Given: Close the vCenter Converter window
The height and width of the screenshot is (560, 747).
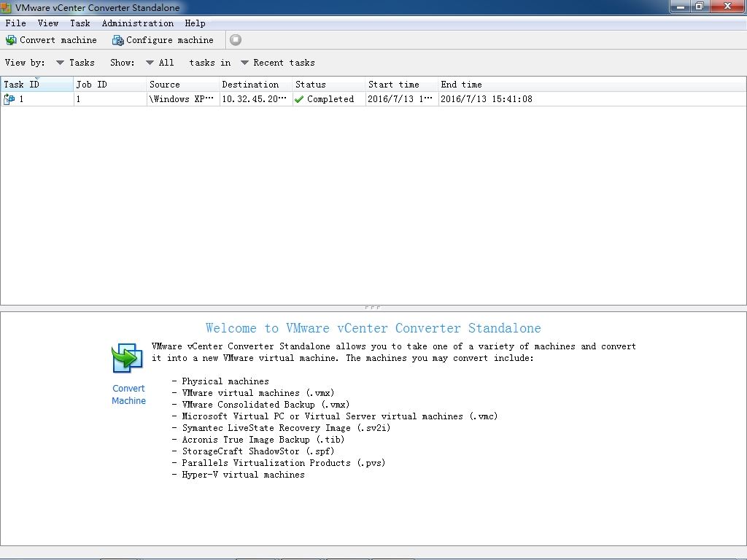Looking at the screenshot, I should pyautogui.click(x=727, y=6).
